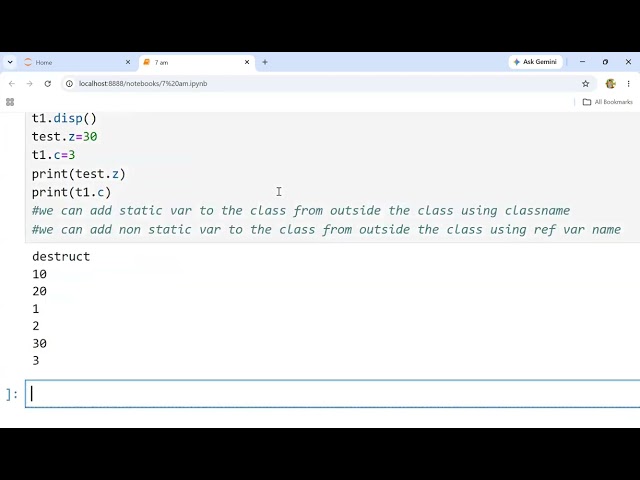
Task: Open the tab search dropdown arrow
Action: (x=10, y=62)
